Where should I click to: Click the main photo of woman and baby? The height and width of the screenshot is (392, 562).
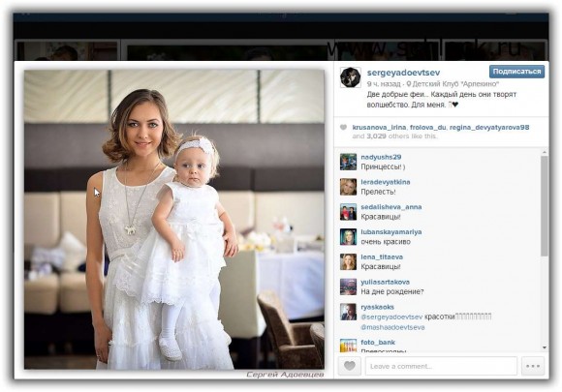(x=174, y=220)
